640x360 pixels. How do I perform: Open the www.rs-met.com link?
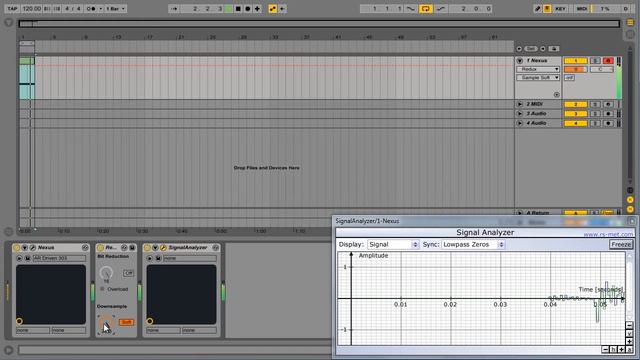pyautogui.click(x=608, y=234)
